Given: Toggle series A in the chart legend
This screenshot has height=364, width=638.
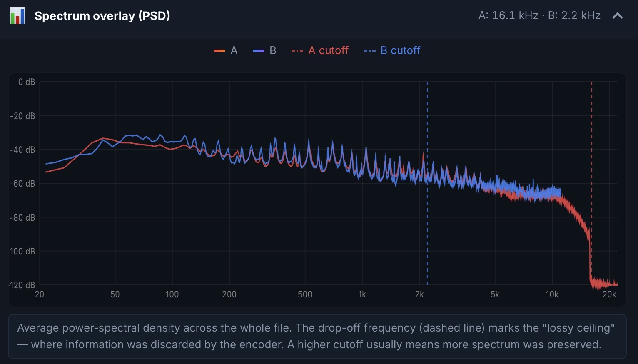Looking at the screenshot, I should [225, 50].
